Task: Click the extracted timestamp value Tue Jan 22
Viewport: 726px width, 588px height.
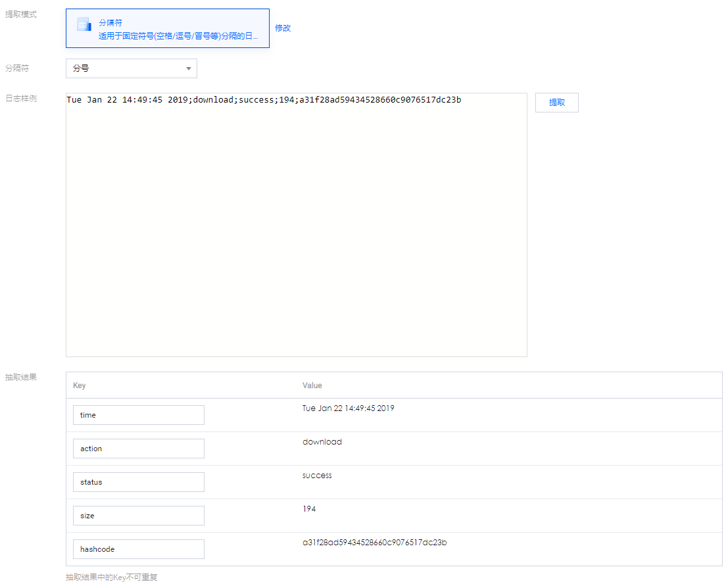Action: click(x=348, y=408)
